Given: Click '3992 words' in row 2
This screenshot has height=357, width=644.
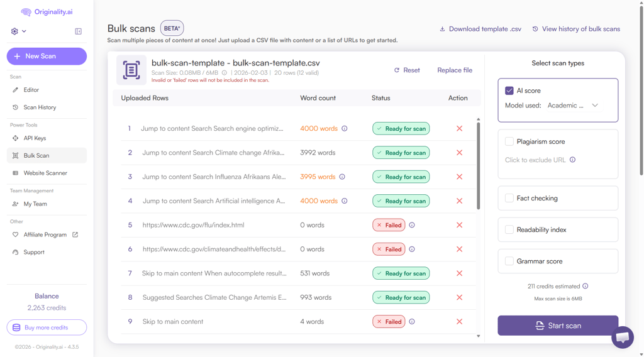Looking at the screenshot, I should 318,153.
